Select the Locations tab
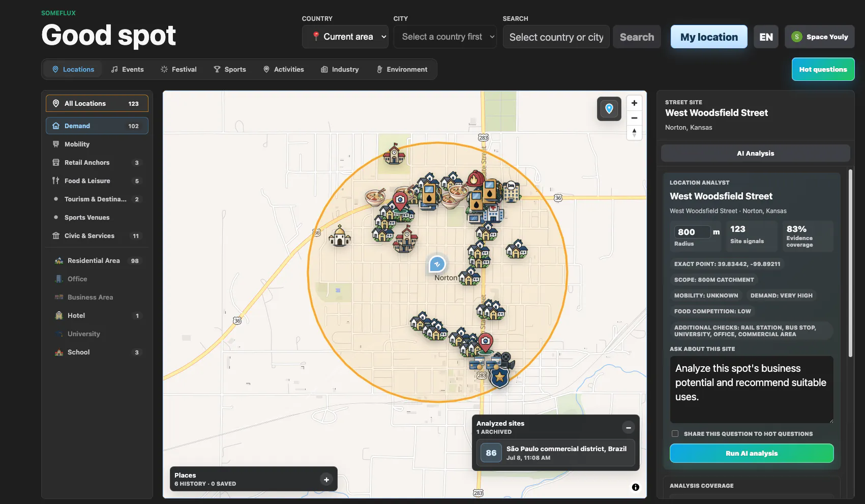 [73, 69]
